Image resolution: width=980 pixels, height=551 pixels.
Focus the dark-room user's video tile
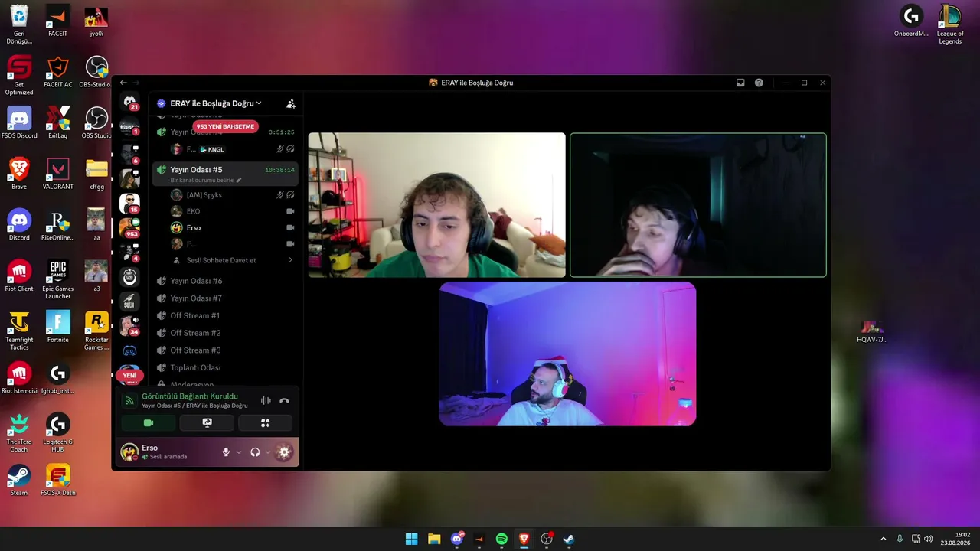pos(698,205)
